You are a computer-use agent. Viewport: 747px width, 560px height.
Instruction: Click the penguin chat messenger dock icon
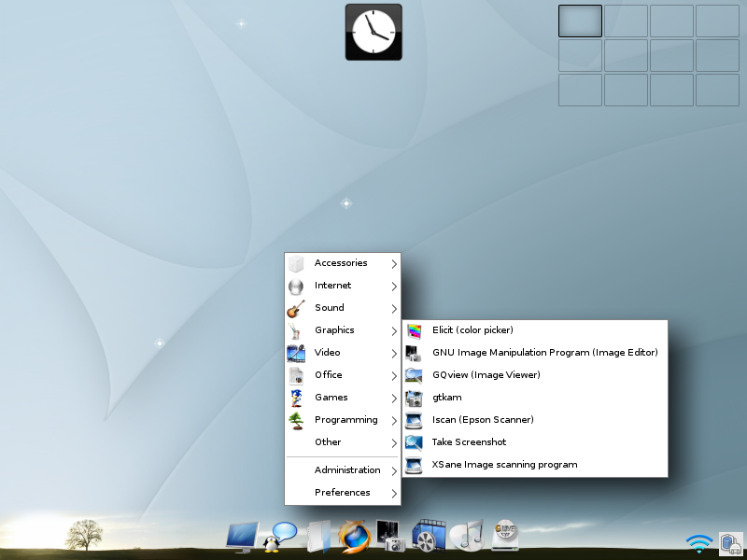point(280,538)
